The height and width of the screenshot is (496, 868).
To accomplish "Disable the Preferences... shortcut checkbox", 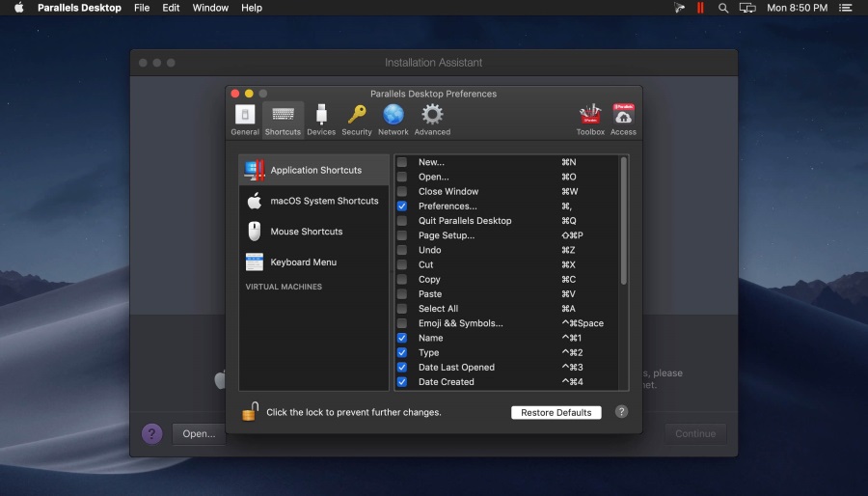I will click(402, 206).
